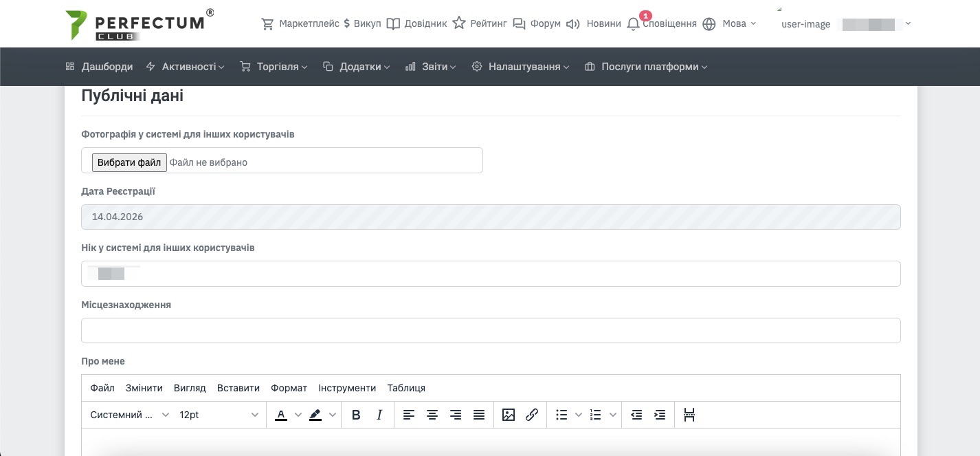Apply the text color swatch
The image size is (980, 456).
tap(281, 415)
